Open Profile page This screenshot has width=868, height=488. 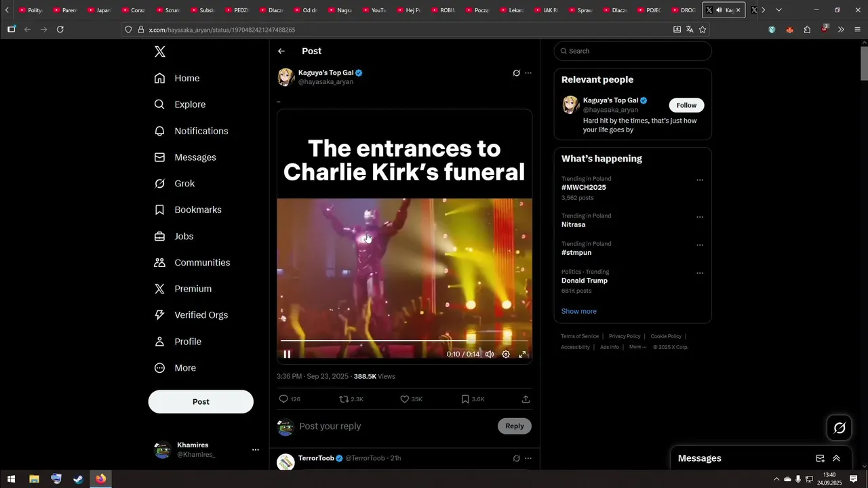click(x=178, y=342)
